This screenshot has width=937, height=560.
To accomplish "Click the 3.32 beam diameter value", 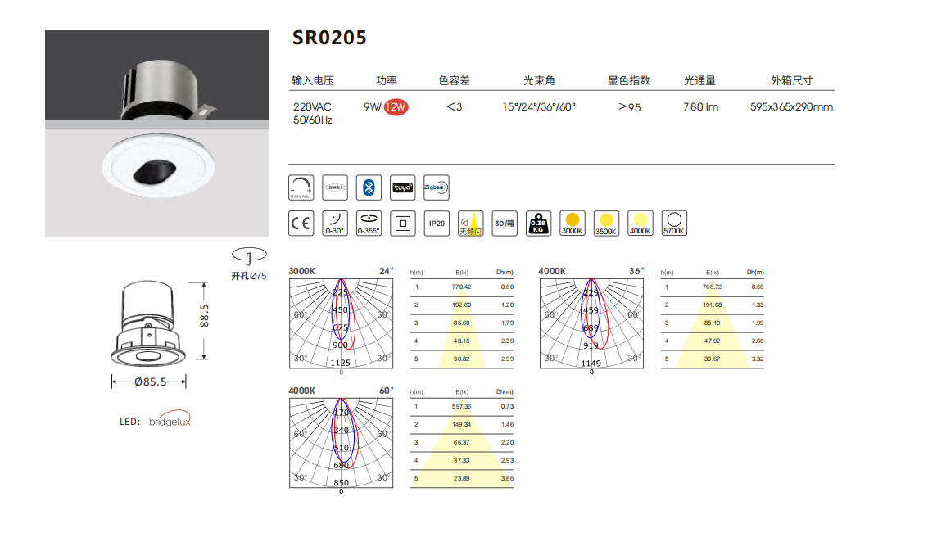I will point(757,359).
